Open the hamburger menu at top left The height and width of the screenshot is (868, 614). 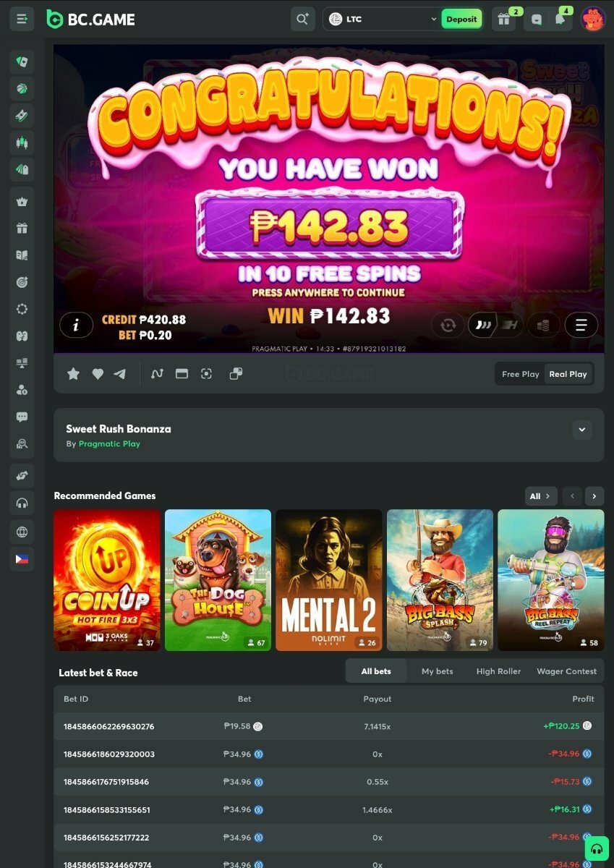(x=22, y=19)
